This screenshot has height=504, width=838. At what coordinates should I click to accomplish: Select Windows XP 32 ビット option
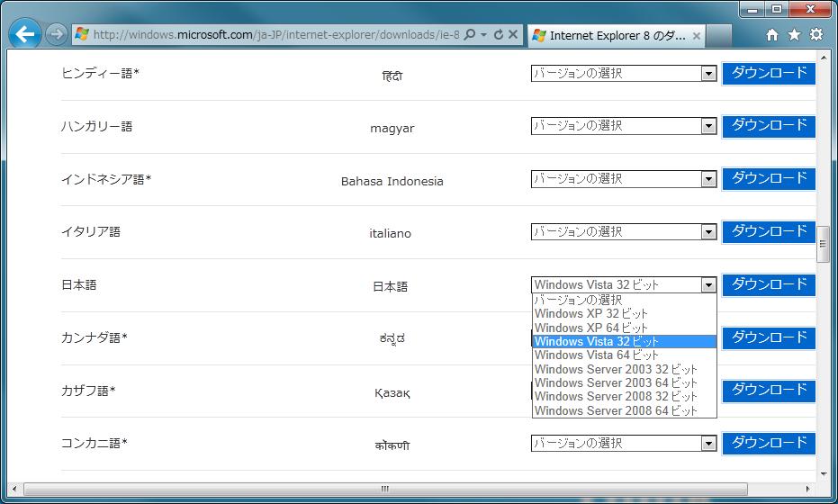tap(625, 314)
